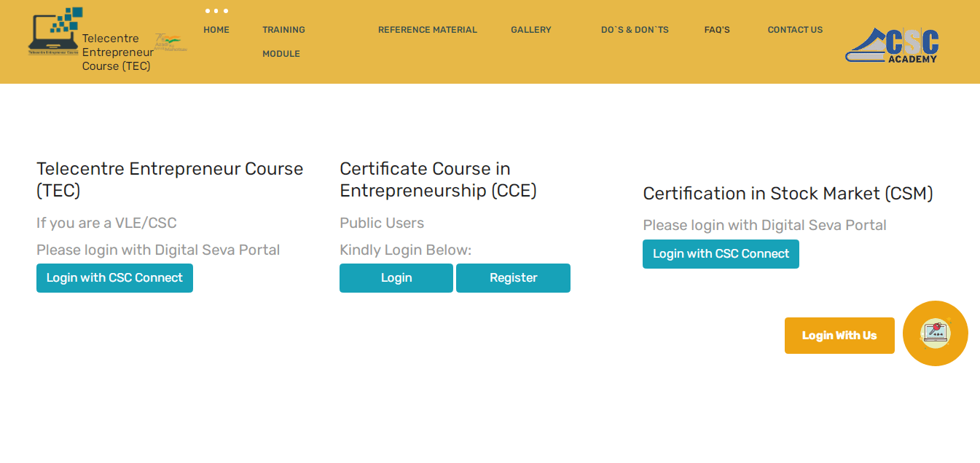Click Login with CSC Connect for Stock Market certification
Image resolution: width=980 pixels, height=463 pixels.
point(720,253)
